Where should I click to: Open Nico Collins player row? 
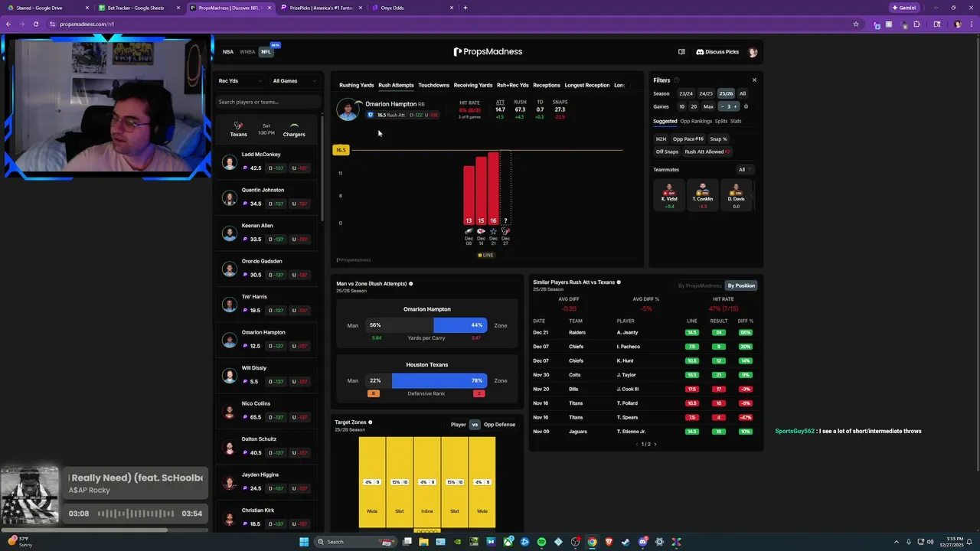point(266,410)
